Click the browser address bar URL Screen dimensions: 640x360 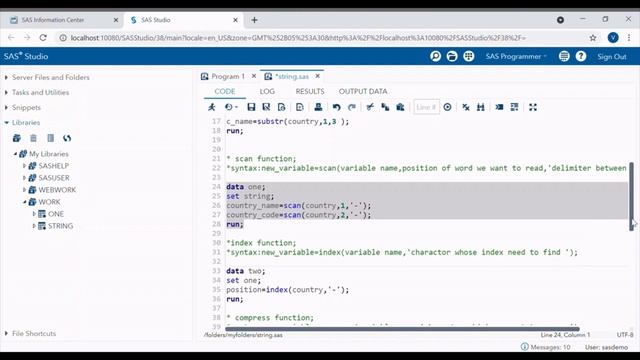pos(298,38)
